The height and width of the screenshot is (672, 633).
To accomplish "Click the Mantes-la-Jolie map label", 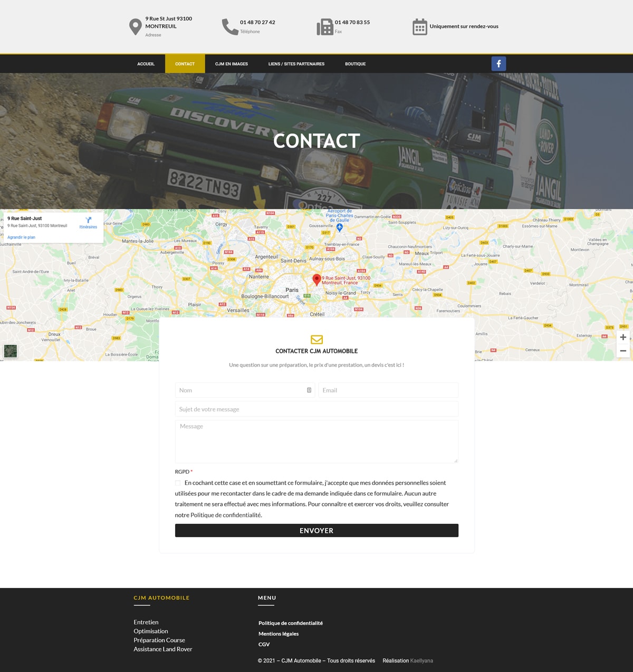I will [x=138, y=241].
